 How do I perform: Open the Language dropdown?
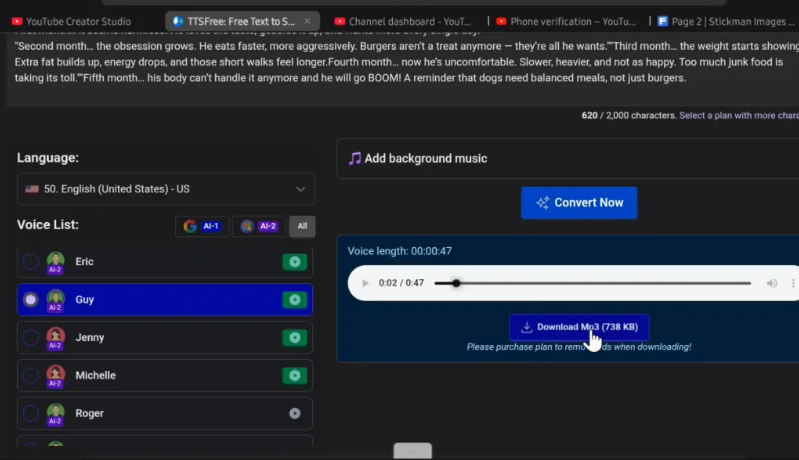pyautogui.click(x=166, y=189)
